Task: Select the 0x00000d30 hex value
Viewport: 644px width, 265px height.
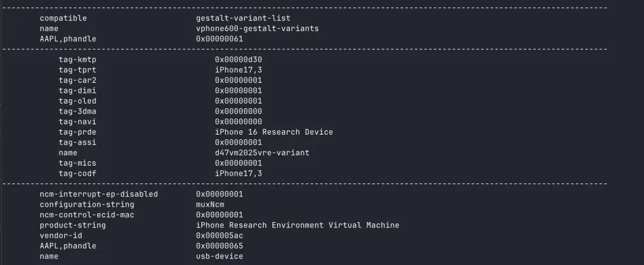Action: click(x=239, y=60)
